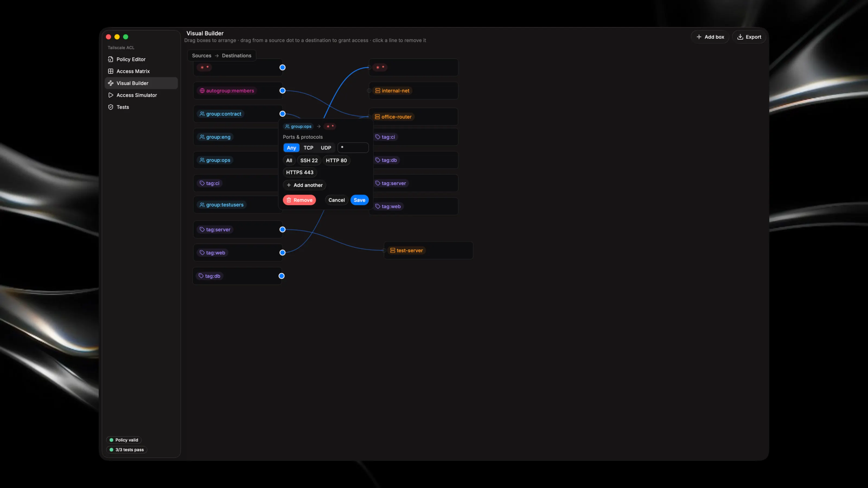Viewport: 868px width, 488px height.
Task: Select Any protocol option
Action: tap(292, 148)
